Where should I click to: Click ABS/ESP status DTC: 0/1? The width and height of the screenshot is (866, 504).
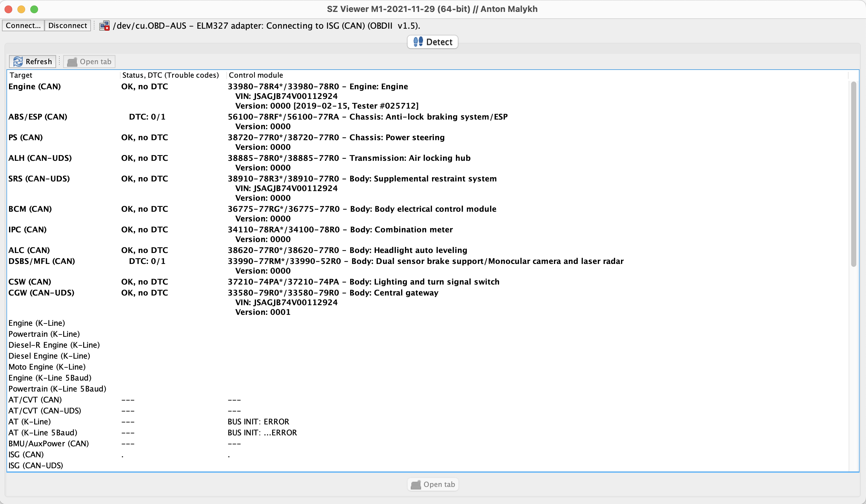147,117
